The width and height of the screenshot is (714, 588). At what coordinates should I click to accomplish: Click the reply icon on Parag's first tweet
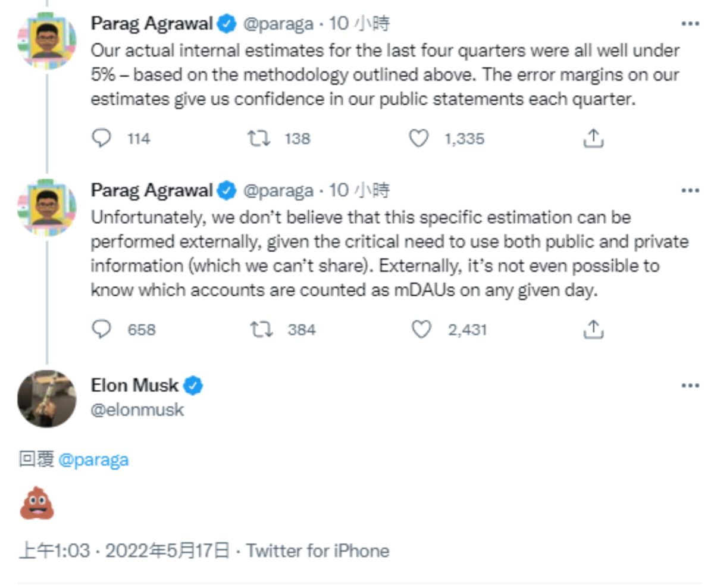click(102, 139)
